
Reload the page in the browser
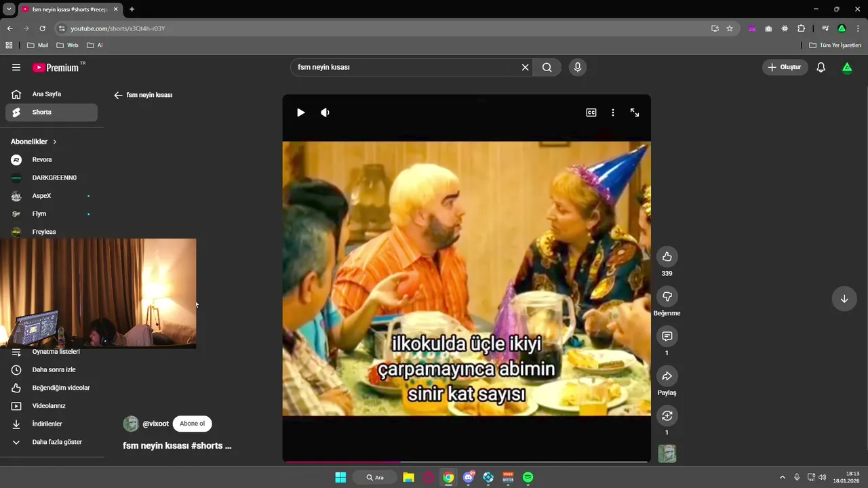point(42,28)
